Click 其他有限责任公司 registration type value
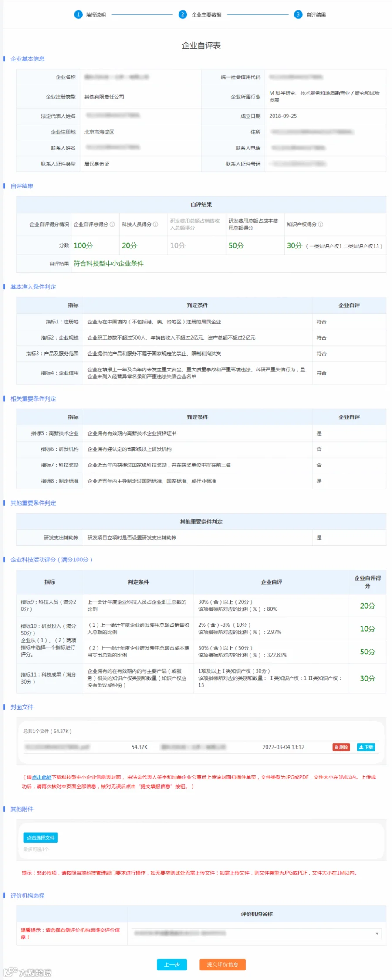The width and height of the screenshot is (392, 980). [104, 97]
